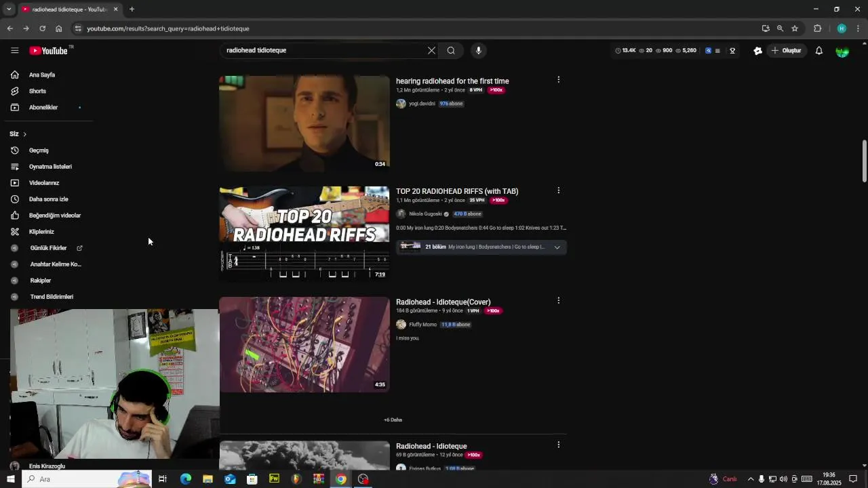Start voice search with the microphone
The width and height of the screenshot is (868, 488).
(479, 50)
